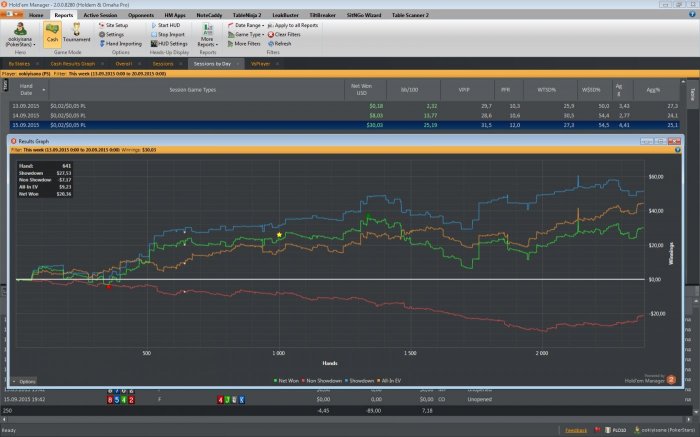Refresh the report data
This screenshot has height=437, width=700.
click(279, 44)
